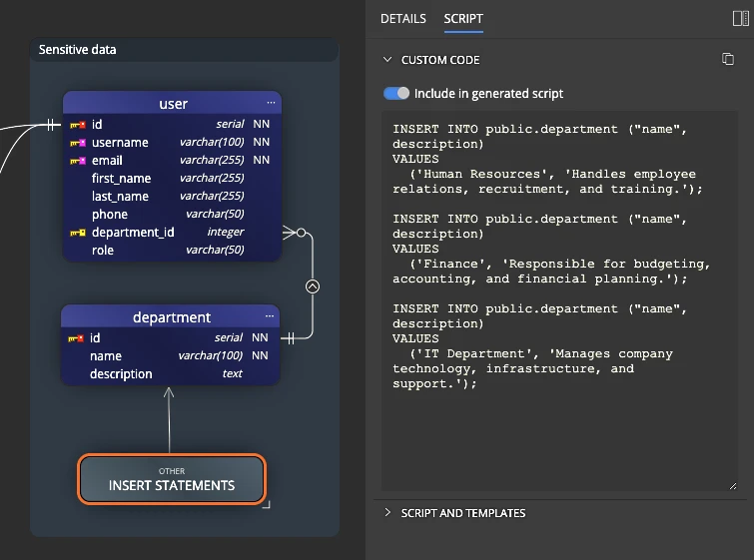This screenshot has width=754, height=560.
Task: Click the key icon next to email
Action: click(77, 161)
